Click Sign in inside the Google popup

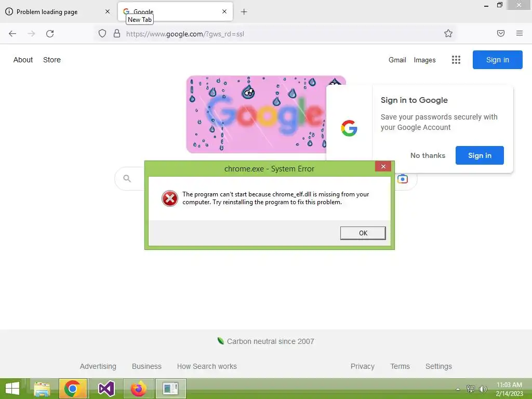480,155
